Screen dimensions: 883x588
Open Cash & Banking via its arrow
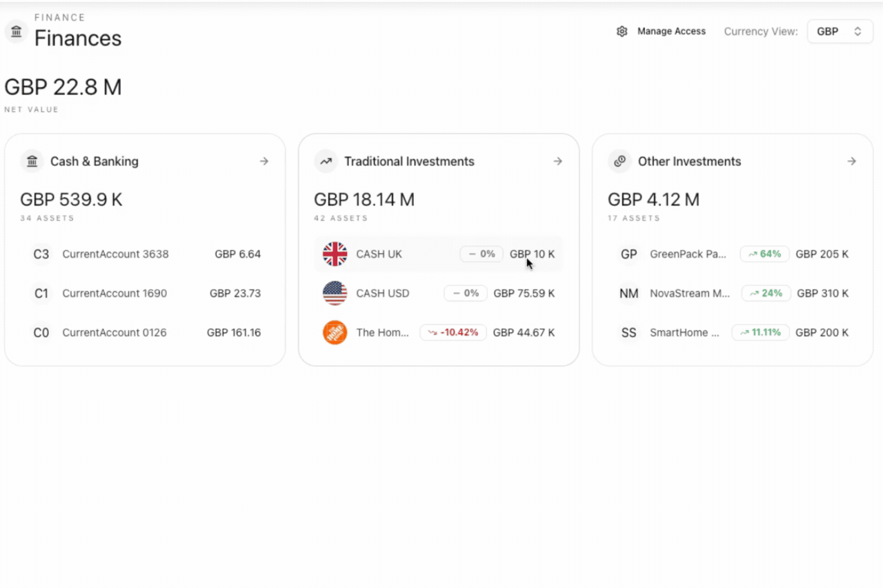[264, 161]
